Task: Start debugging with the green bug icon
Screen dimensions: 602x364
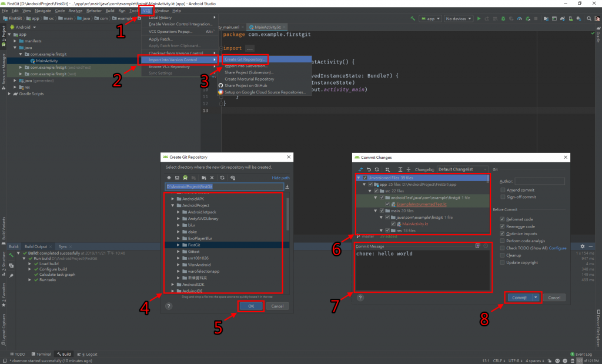Action: click(503, 18)
